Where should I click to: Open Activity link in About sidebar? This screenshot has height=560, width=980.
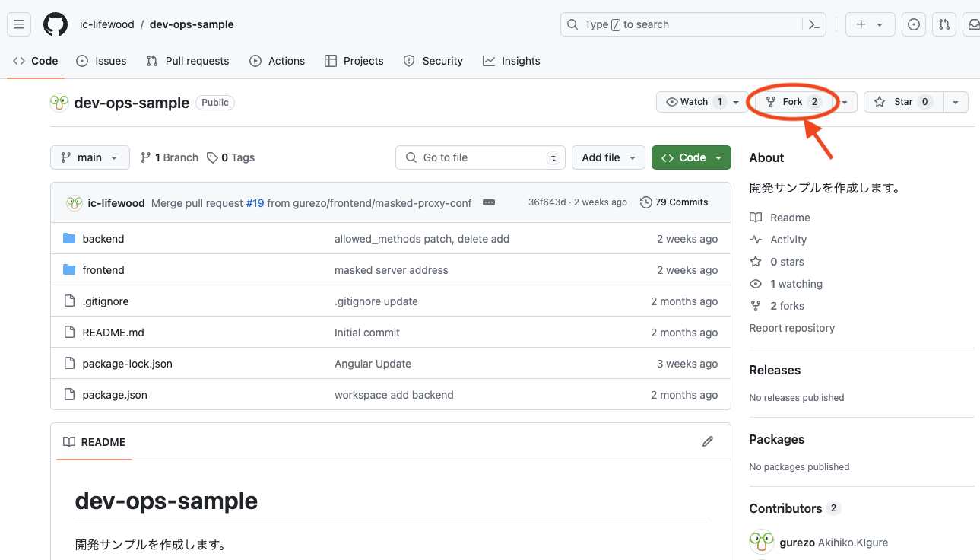point(778,240)
